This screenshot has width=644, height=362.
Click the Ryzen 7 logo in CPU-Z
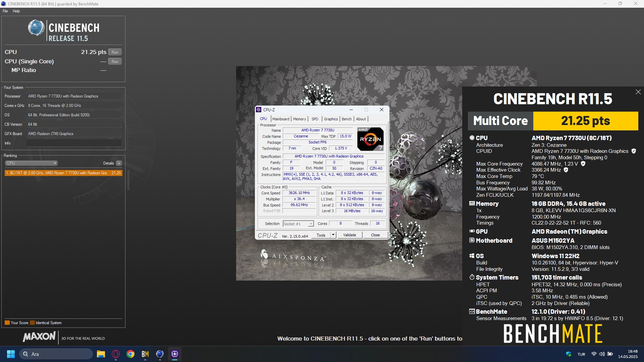pos(370,139)
